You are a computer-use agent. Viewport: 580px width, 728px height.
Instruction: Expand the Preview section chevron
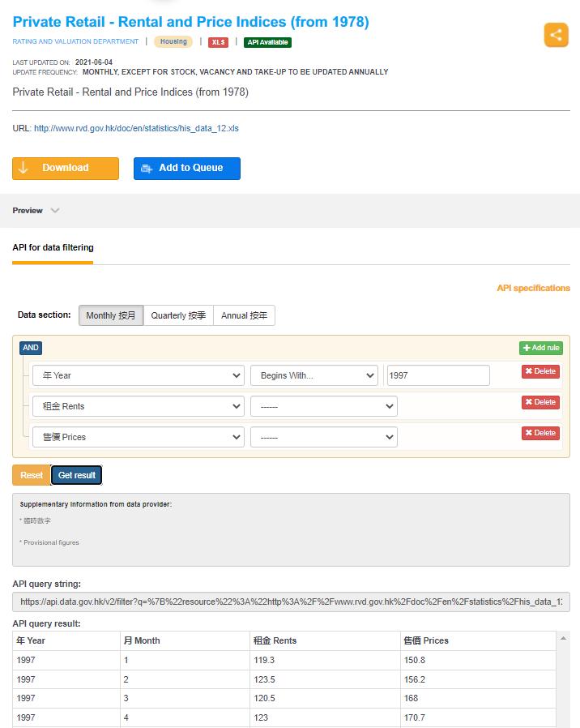pyautogui.click(x=55, y=211)
